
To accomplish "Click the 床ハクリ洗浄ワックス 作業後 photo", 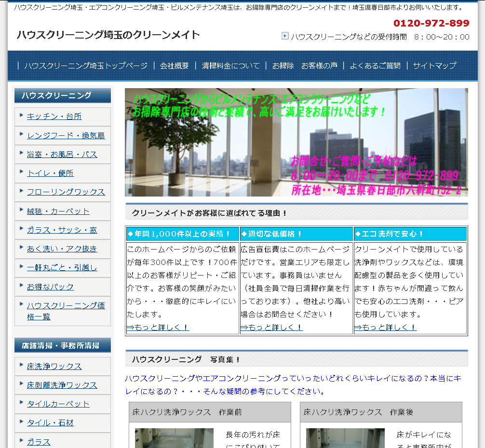I will [x=345, y=438].
